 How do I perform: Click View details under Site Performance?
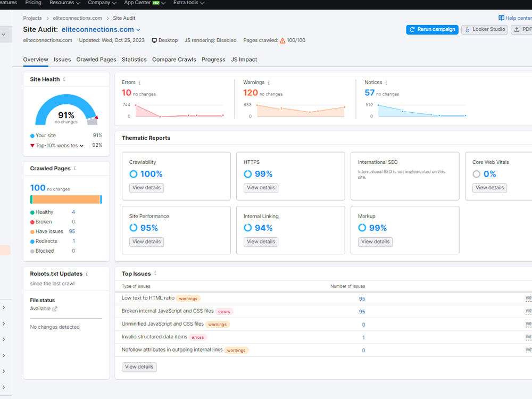147,242
